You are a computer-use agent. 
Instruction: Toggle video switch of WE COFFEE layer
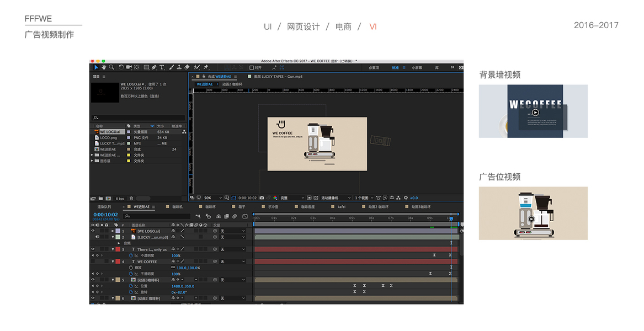pyautogui.click(x=93, y=261)
